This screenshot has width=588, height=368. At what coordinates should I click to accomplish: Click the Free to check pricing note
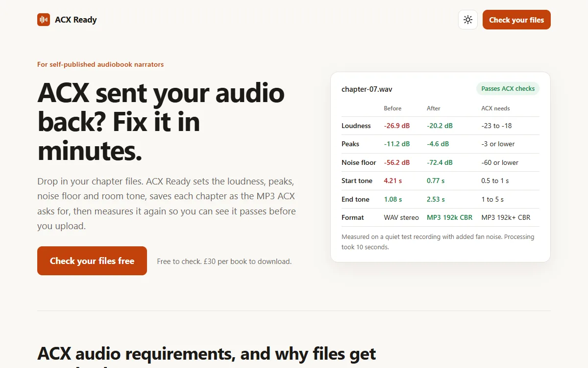point(224,262)
